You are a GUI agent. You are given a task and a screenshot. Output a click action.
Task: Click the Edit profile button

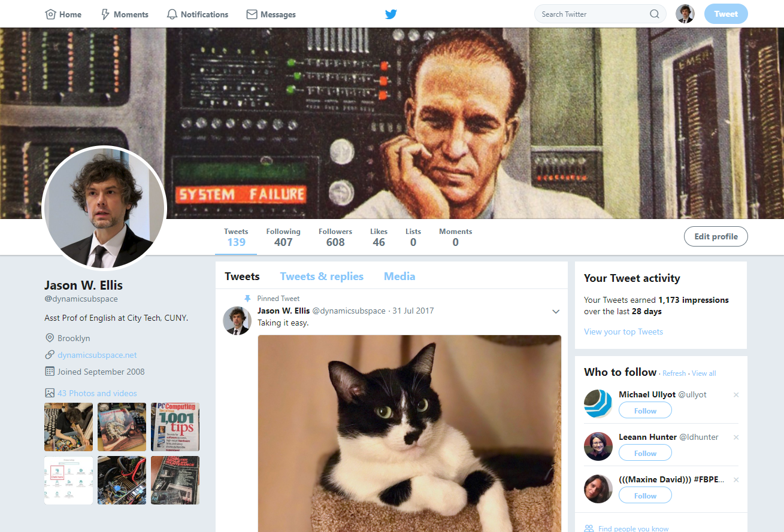coord(715,236)
